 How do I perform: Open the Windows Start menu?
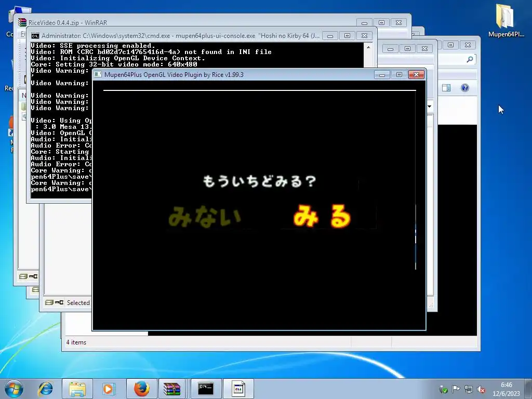point(14,389)
